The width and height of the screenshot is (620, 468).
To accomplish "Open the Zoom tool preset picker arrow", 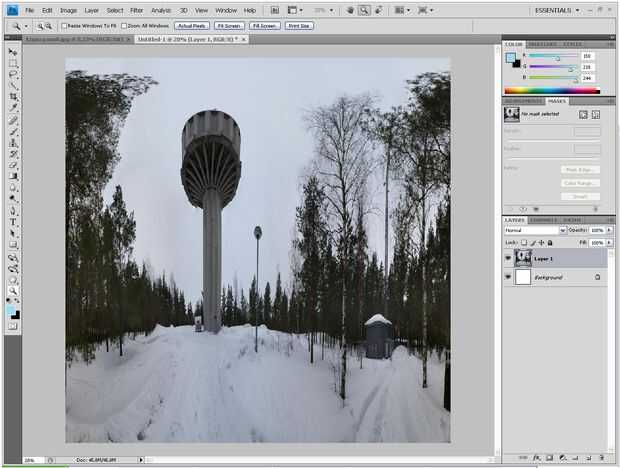I will [x=26, y=26].
